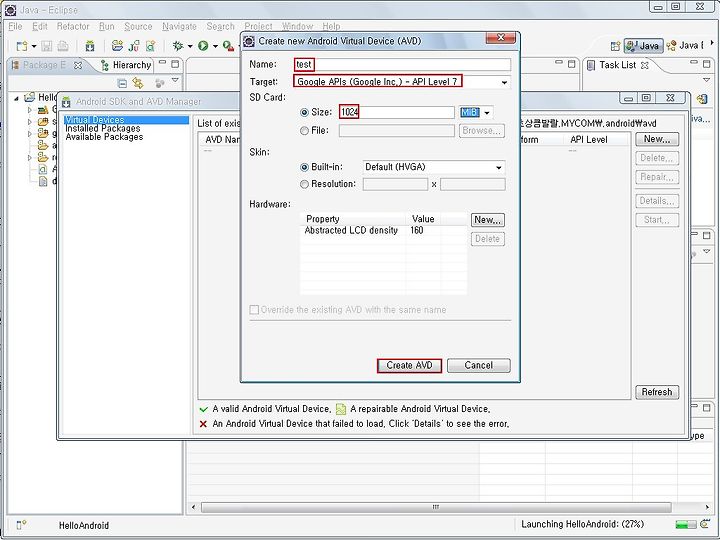
Task: Minimize the Package Explorer panel
Action: pyautogui.click(x=163, y=63)
